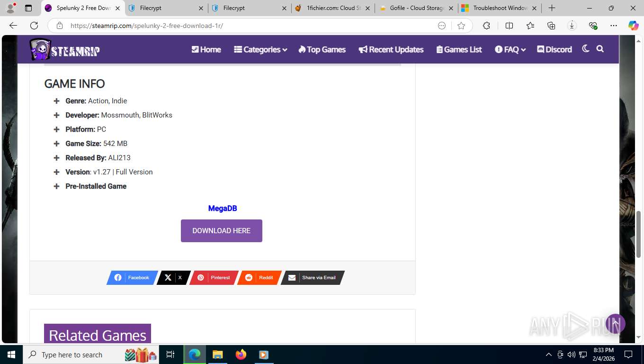644x364 pixels.
Task: Close the Spelunky 2 tab
Action: pos(118,8)
